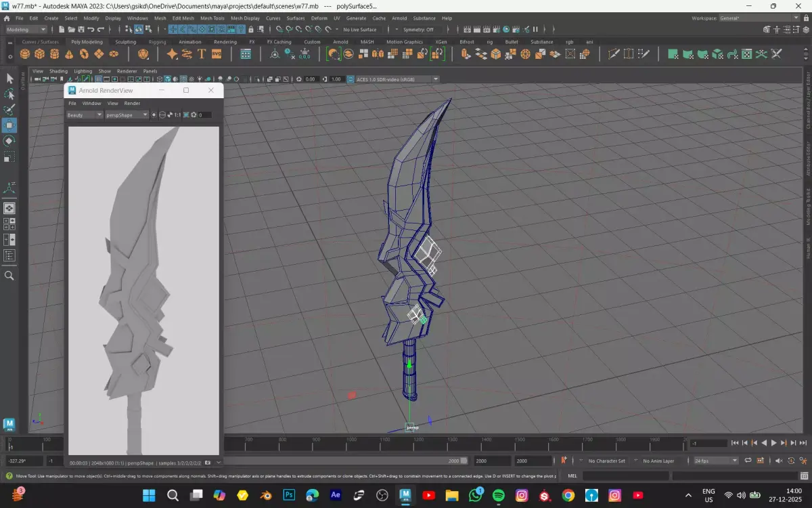The height and width of the screenshot is (508, 812).
Task: Select the Lasso select tool
Action: (9, 94)
